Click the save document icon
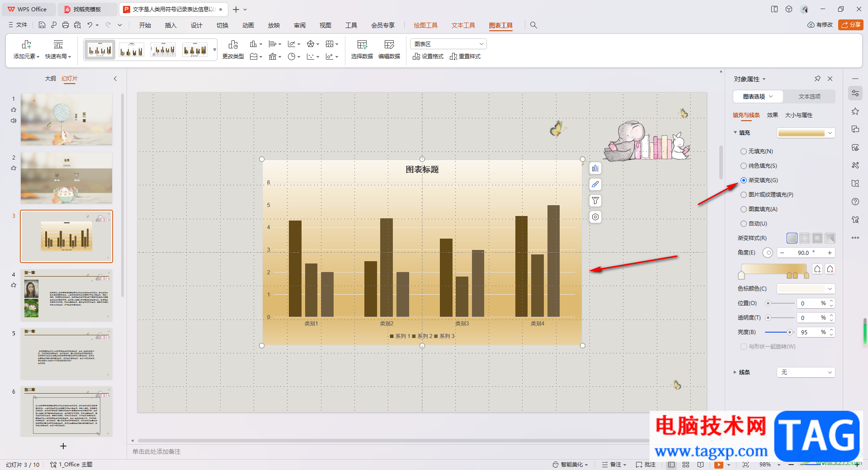This screenshot has width=868, height=470. coord(42,25)
